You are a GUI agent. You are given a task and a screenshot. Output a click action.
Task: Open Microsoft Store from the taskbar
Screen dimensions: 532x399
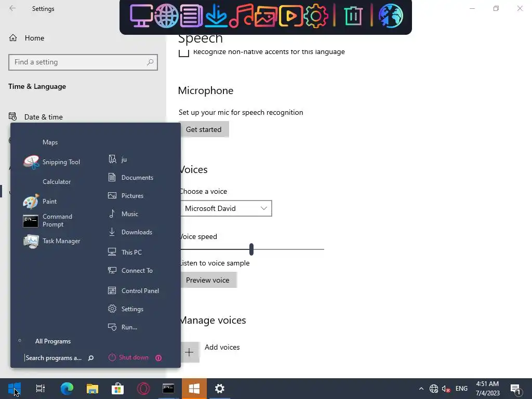pos(118,389)
